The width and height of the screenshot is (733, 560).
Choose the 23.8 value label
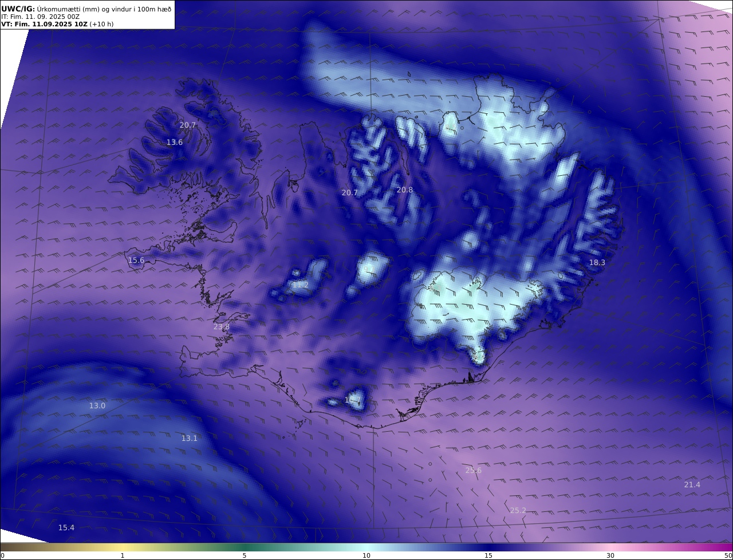pos(221,327)
